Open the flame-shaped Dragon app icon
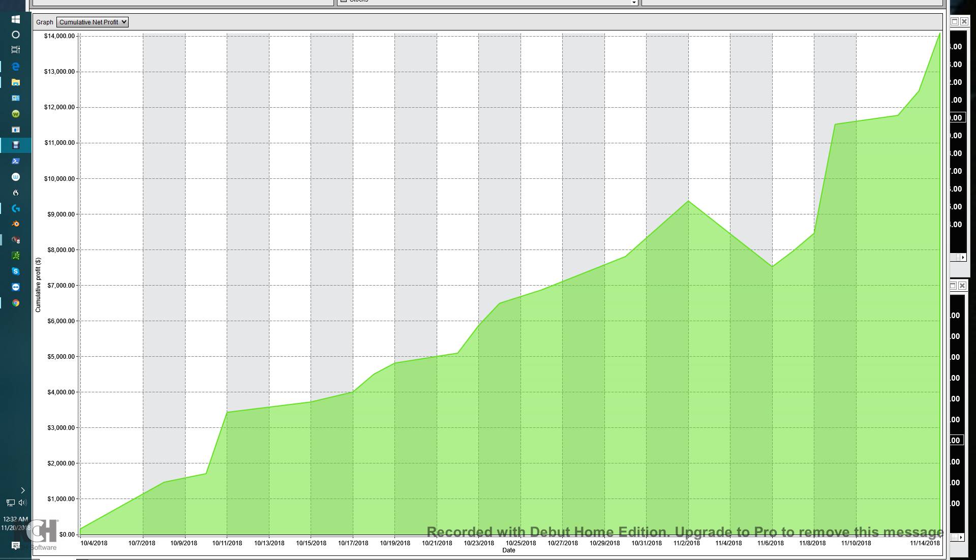This screenshot has height=560, width=976. [16, 193]
